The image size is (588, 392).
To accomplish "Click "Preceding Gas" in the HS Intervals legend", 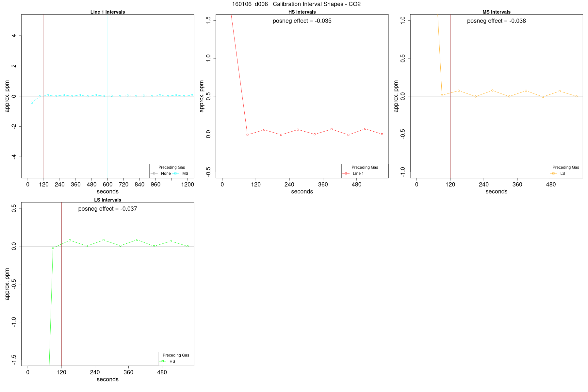I will [365, 167].
